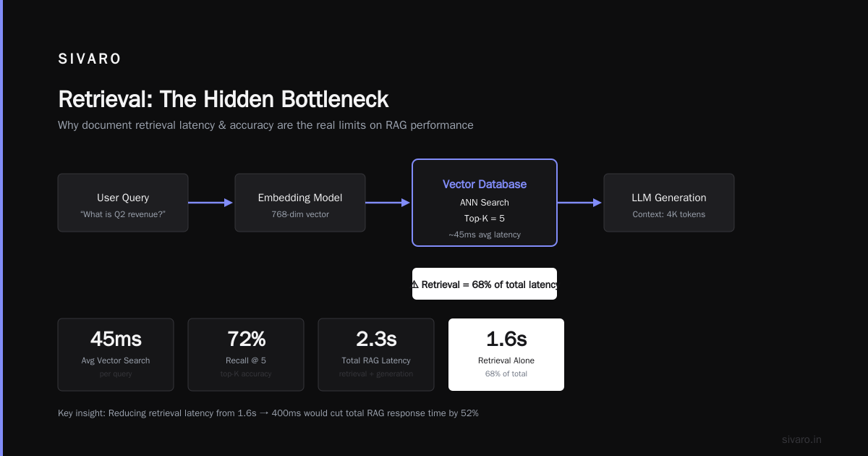Click arrow from Embedding Model to Vector Database
The width and height of the screenshot is (868, 456).
tap(388, 203)
